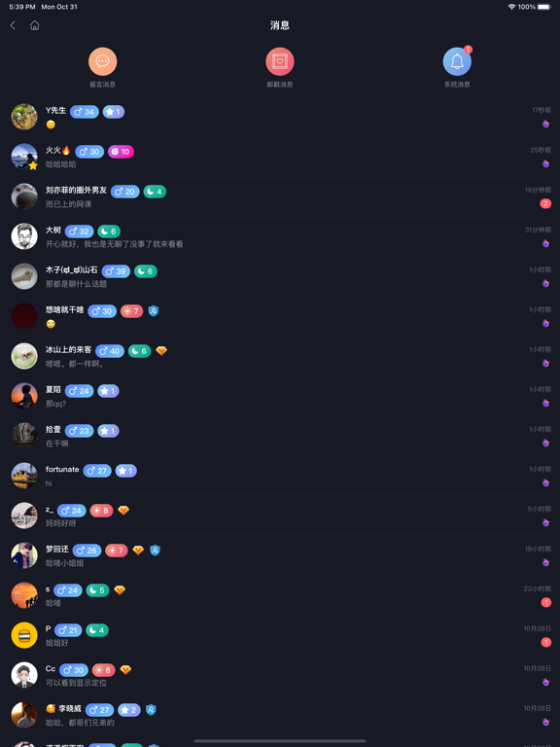The image size is (560, 747).
Task: Tap the red unread badge on s row
Action: (545, 603)
